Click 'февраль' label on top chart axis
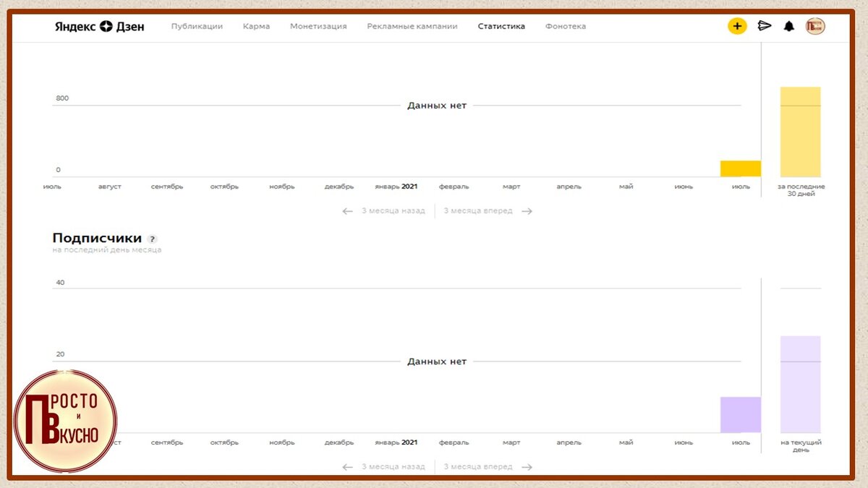This screenshot has width=868, height=488. [x=454, y=187]
